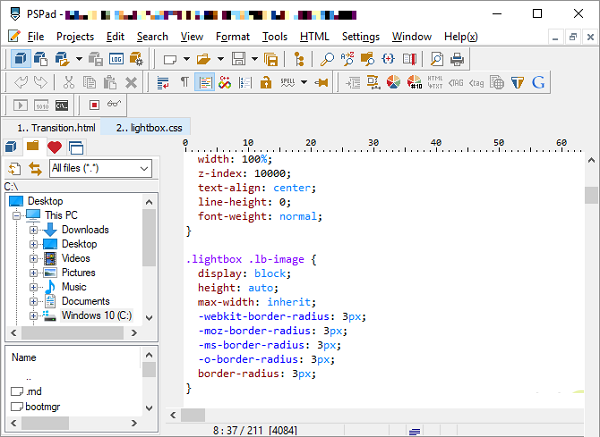This screenshot has height=437, width=600.
Task: Toggle the paragraph marks display
Action: coord(184,82)
